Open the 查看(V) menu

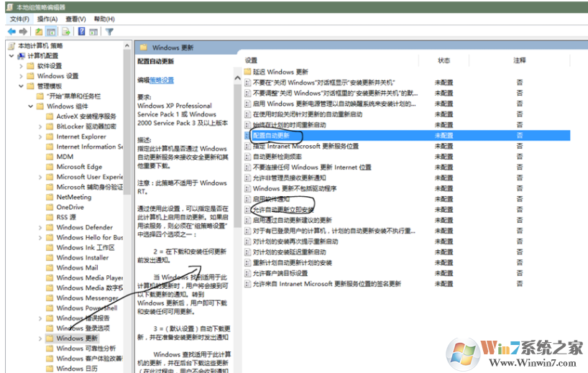[x=76, y=19]
